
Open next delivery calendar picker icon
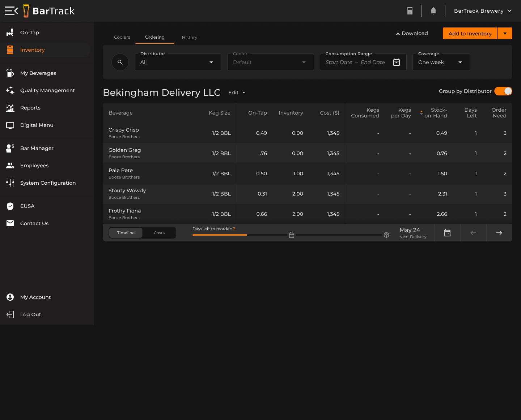(447, 233)
